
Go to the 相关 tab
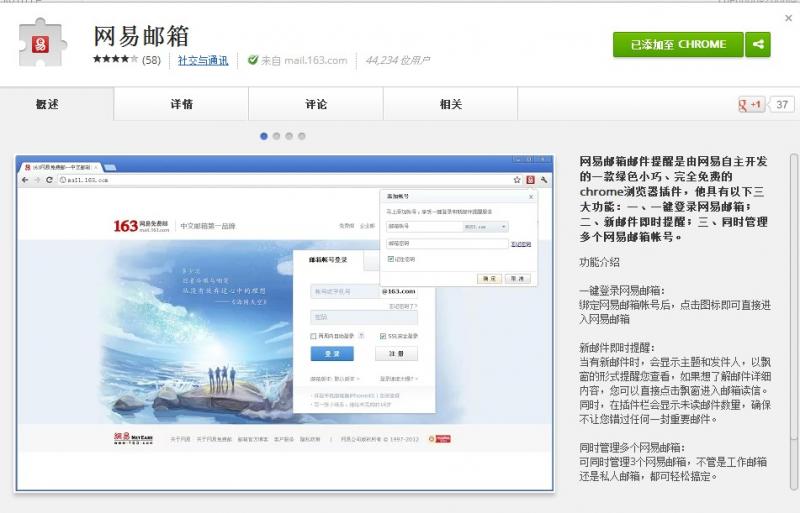tap(451, 104)
